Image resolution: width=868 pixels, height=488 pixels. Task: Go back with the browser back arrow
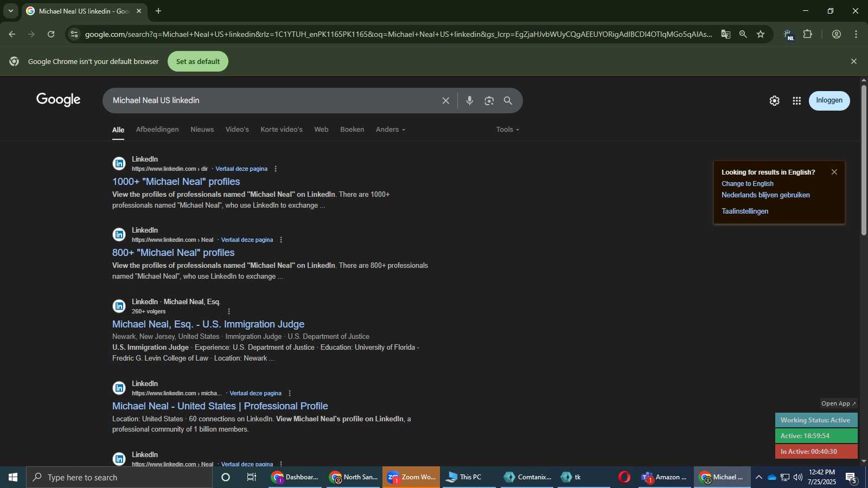point(12,34)
